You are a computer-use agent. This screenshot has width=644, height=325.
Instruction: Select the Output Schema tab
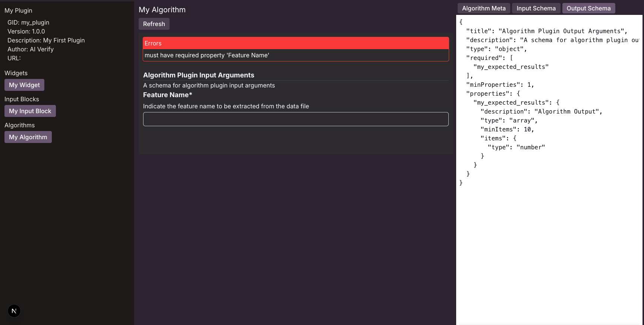click(588, 8)
